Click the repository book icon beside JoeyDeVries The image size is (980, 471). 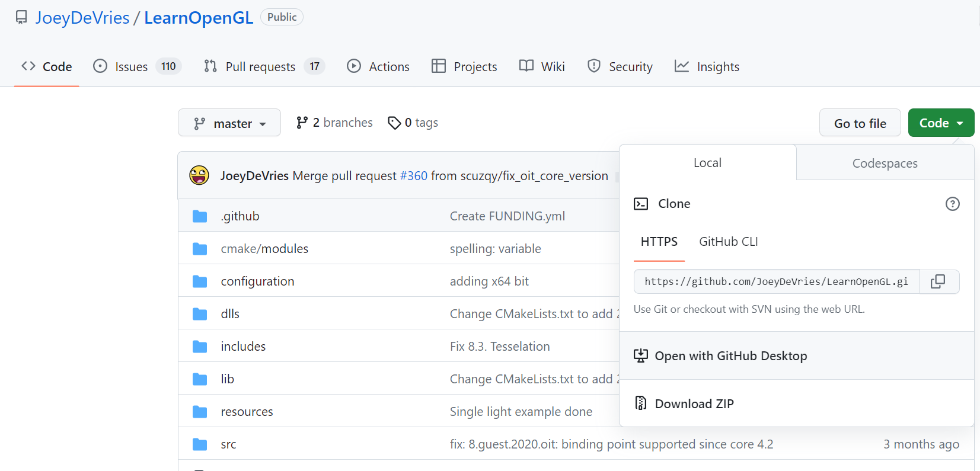(x=21, y=17)
